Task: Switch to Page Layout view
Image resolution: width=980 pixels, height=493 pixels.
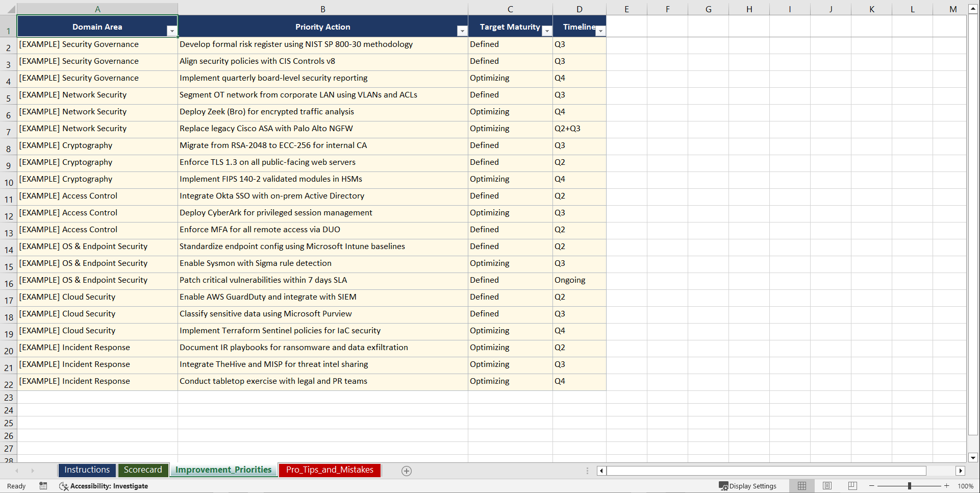Action: 827,486
